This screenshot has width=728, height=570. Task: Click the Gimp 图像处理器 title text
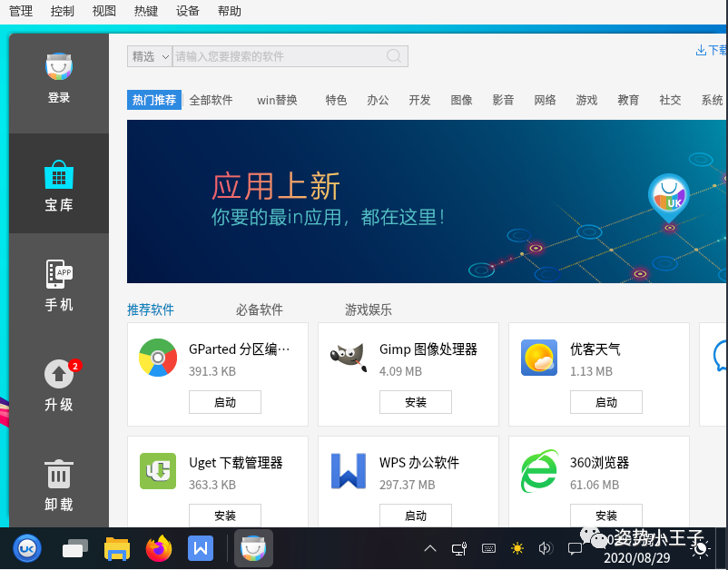428,349
